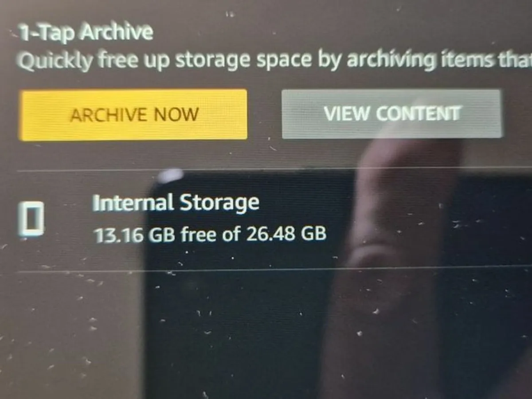This screenshot has height=399, width=532.
Task: Click the 1-Tap Archive heading
Action: click(86, 33)
